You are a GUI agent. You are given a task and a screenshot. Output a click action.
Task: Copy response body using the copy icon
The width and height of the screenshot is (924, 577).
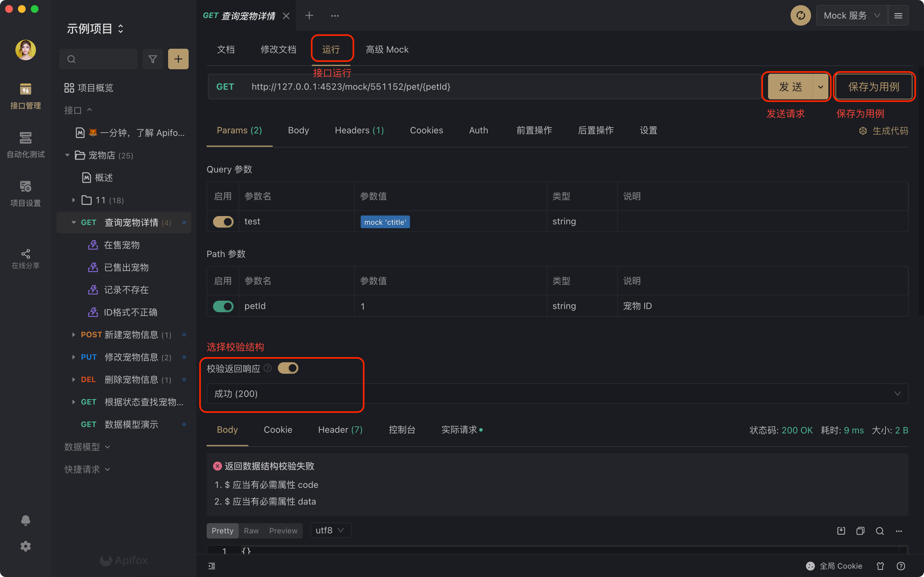point(860,531)
